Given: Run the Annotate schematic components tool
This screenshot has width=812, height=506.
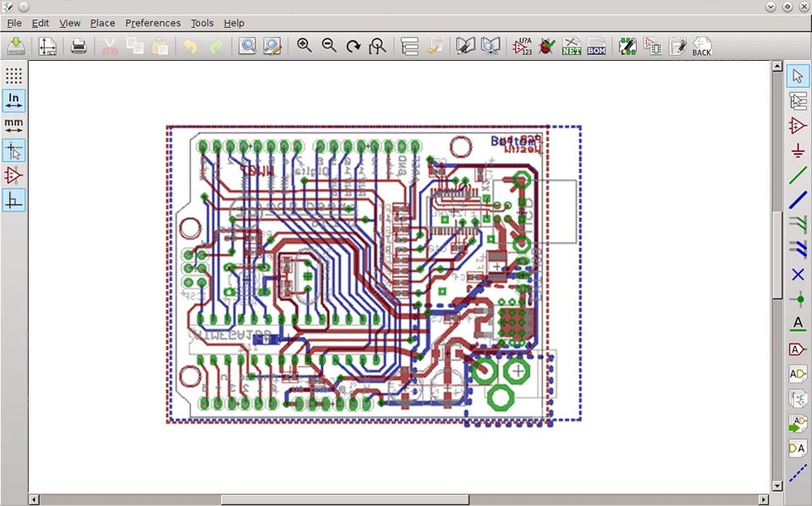Looking at the screenshot, I should coord(523,46).
